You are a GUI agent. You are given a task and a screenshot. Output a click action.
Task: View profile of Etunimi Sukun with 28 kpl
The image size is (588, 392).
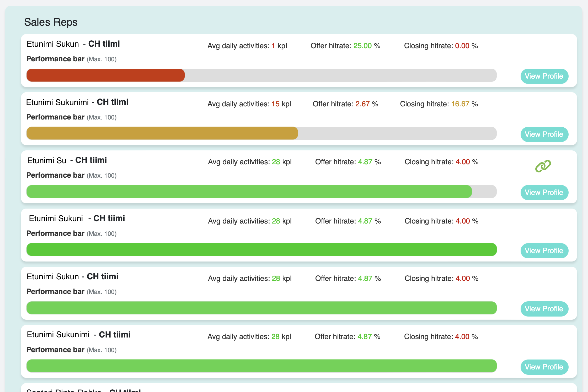coord(544,309)
